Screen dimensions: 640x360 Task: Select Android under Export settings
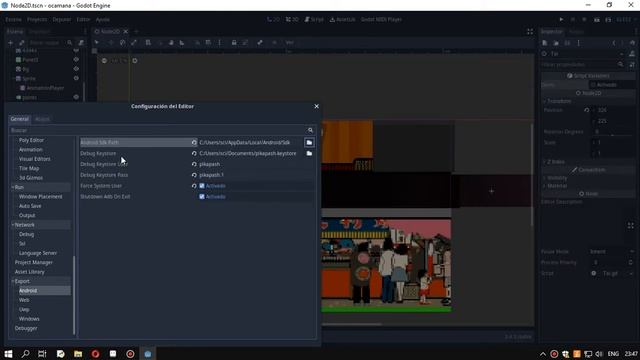pos(28,291)
